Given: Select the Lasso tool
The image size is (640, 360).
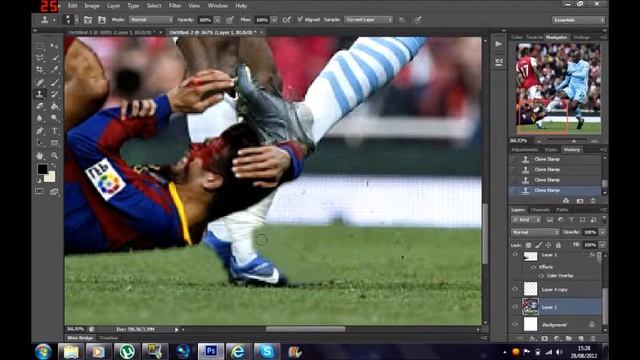Looking at the screenshot, I should [40, 58].
